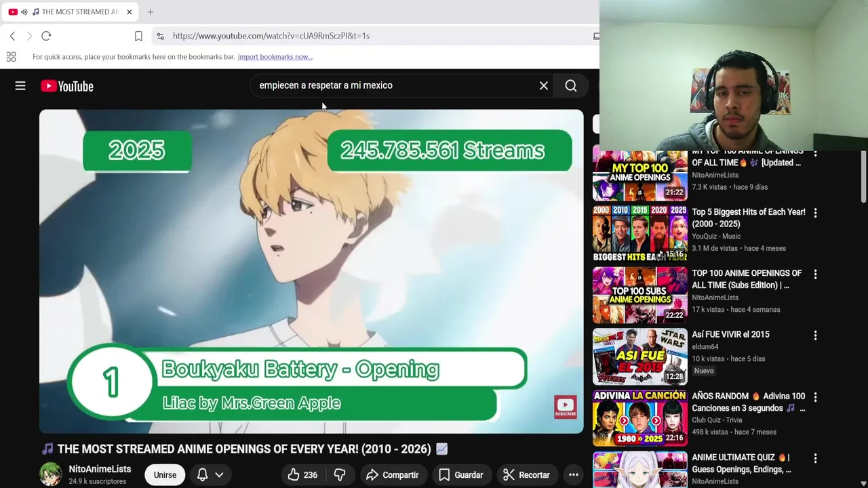Open 'Así FUE VIVIR el 2015' video title
Viewport: 868px width, 488px height.
[730, 334]
